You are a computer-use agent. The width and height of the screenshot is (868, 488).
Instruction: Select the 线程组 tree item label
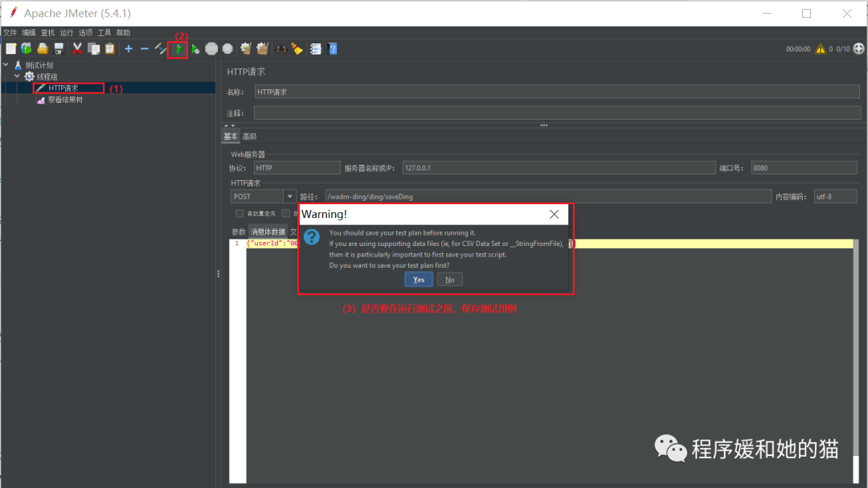click(x=47, y=76)
